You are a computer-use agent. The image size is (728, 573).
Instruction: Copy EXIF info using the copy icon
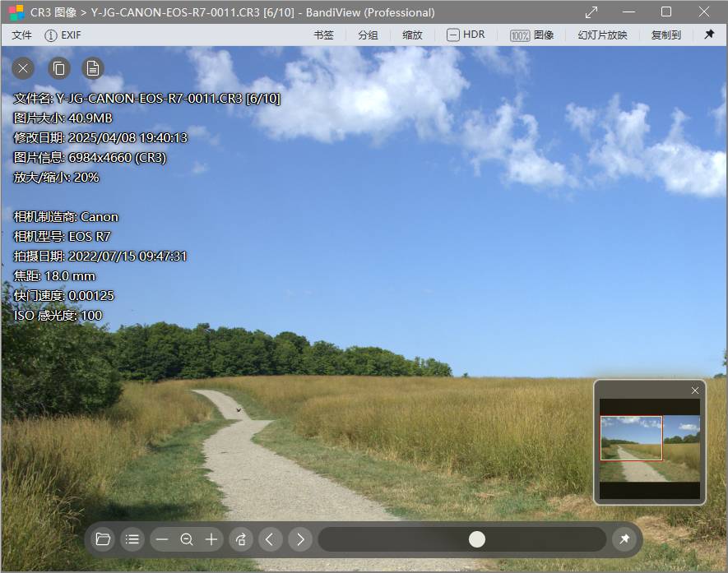coord(59,69)
